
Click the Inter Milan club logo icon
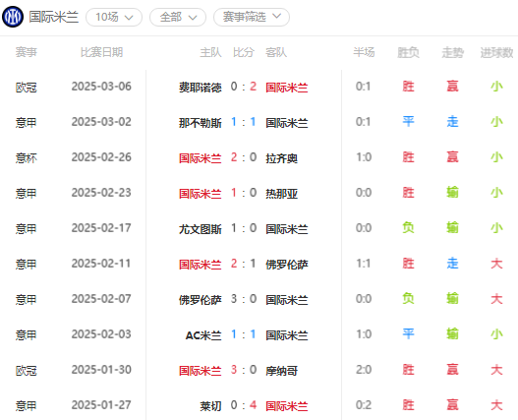point(13,17)
